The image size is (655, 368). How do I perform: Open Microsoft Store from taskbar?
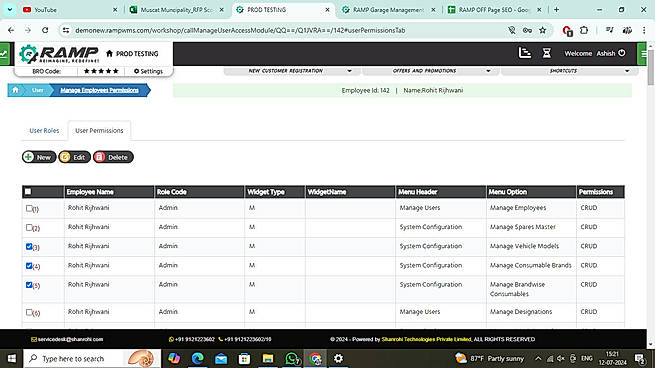click(244, 358)
